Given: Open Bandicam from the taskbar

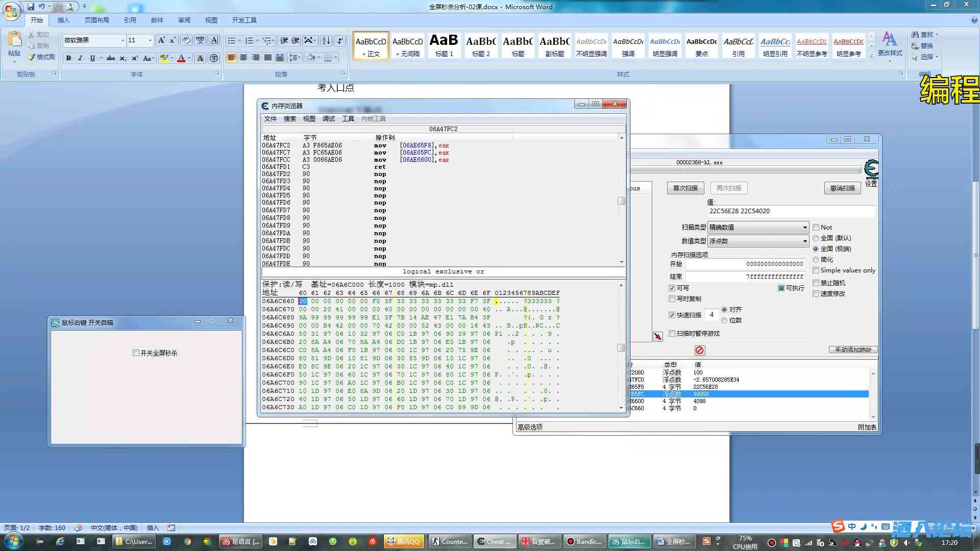Looking at the screenshot, I should 584,541.
